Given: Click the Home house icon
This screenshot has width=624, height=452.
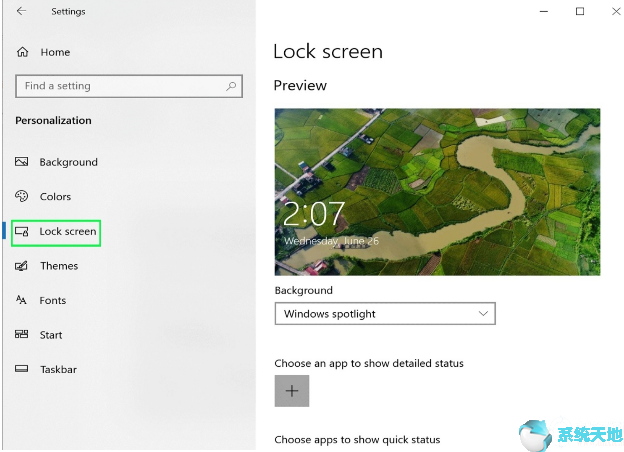Looking at the screenshot, I should coord(23,52).
